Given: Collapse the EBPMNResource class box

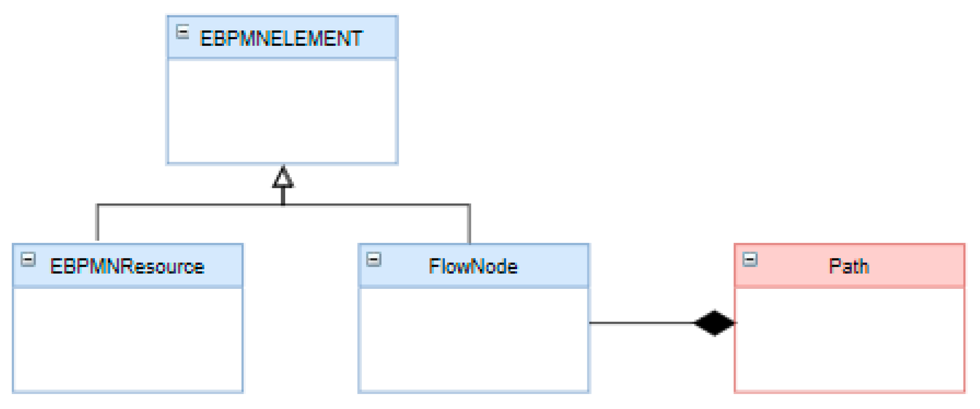Looking at the screenshot, I should [28, 260].
